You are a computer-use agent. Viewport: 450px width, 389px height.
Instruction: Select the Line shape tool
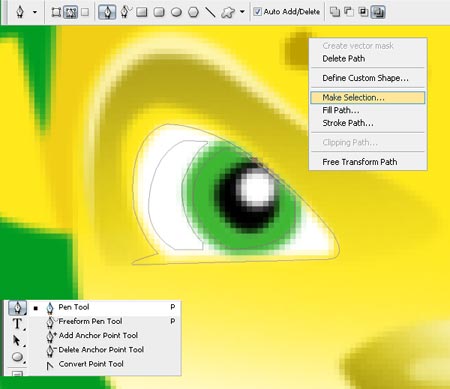click(210, 12)
